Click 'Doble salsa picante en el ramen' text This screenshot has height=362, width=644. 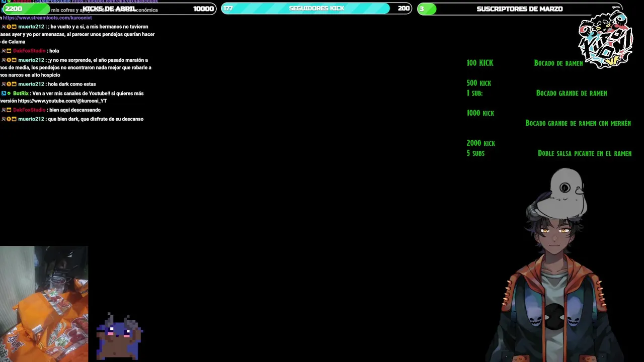(585, 153)
